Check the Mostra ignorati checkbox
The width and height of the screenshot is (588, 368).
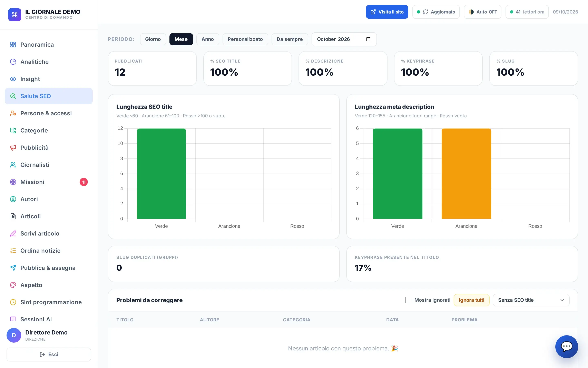409,300
